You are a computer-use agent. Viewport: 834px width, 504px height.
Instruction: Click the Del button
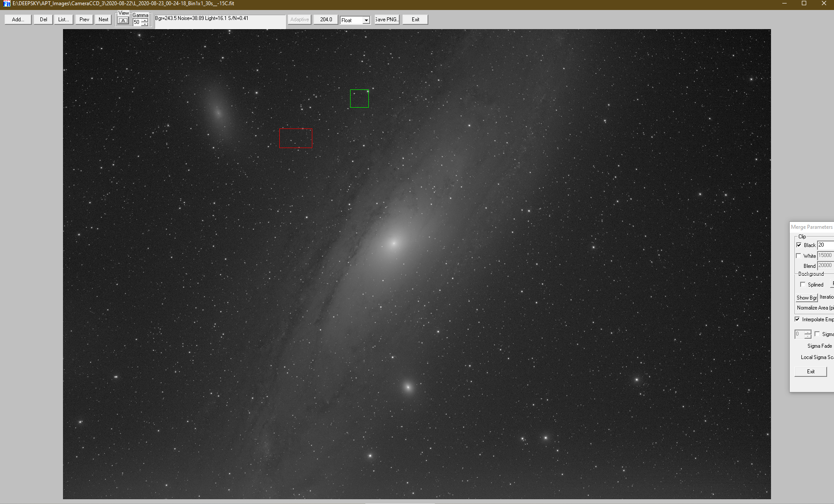point(43,20)
